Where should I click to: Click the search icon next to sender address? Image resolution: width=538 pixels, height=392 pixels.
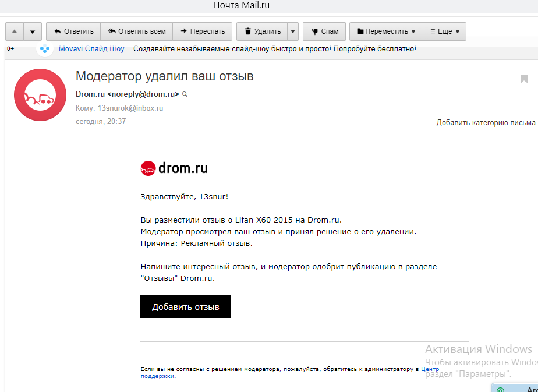(185, 94)
